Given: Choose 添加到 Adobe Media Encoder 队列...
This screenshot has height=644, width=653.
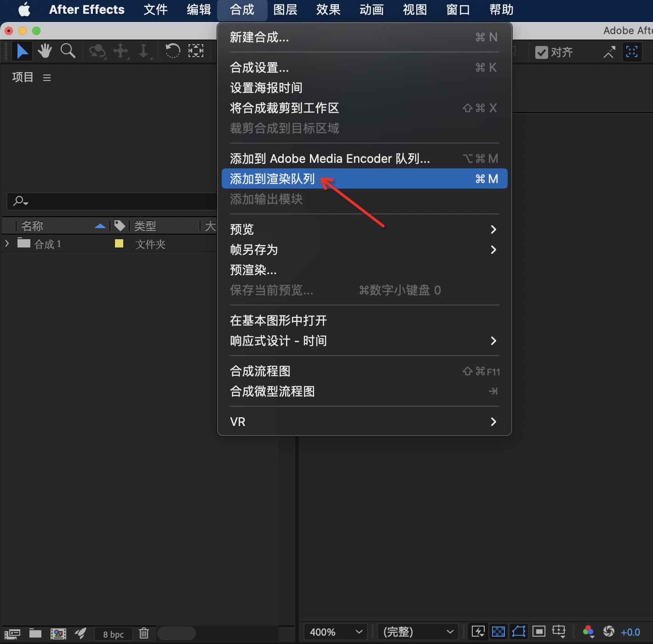Looking at the screenshot, I should tap(364, 158).
